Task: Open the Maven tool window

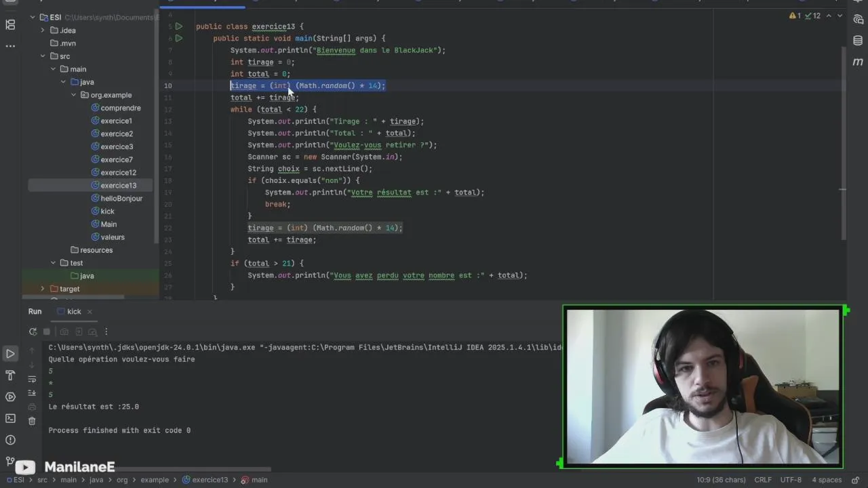Action: point(858,62)
